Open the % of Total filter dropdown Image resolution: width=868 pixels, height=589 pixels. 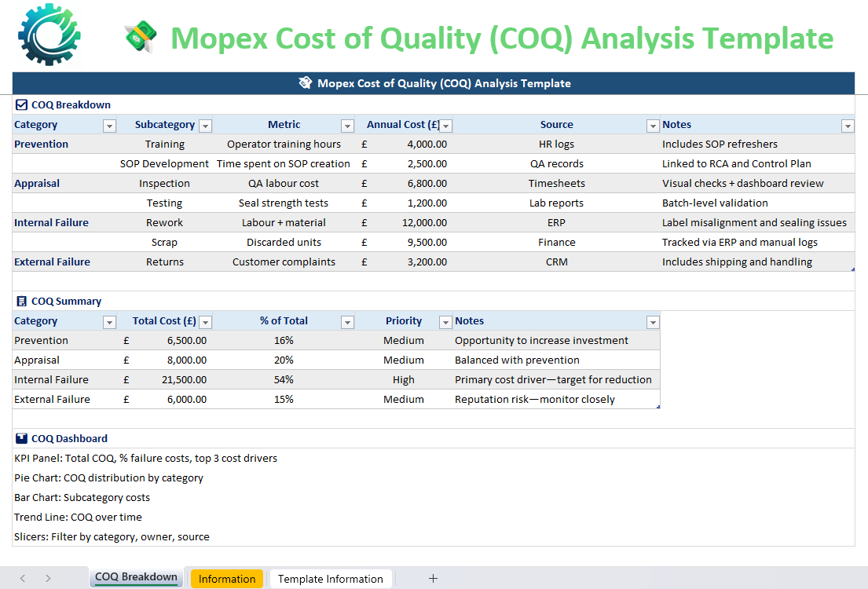coord(347,322)
